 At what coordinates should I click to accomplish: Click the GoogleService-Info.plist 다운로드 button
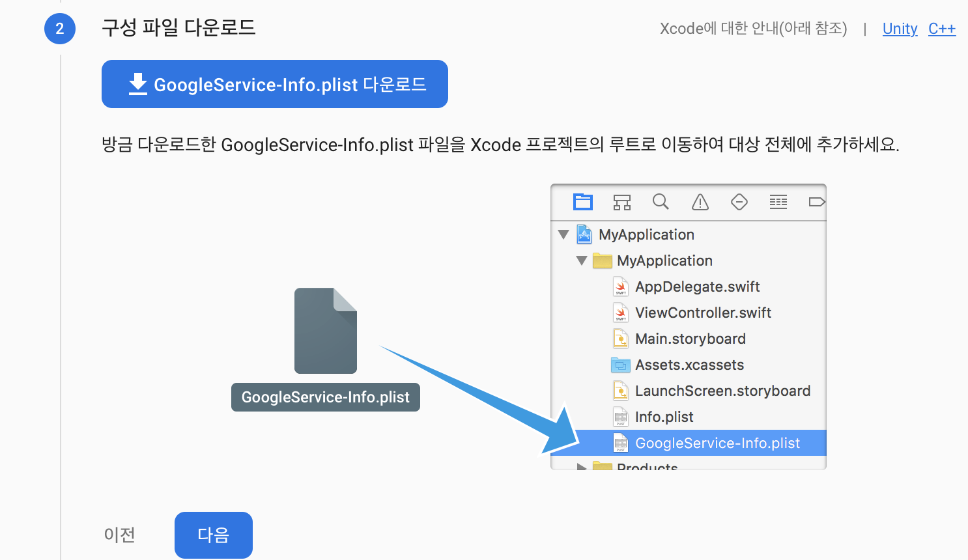275,84
